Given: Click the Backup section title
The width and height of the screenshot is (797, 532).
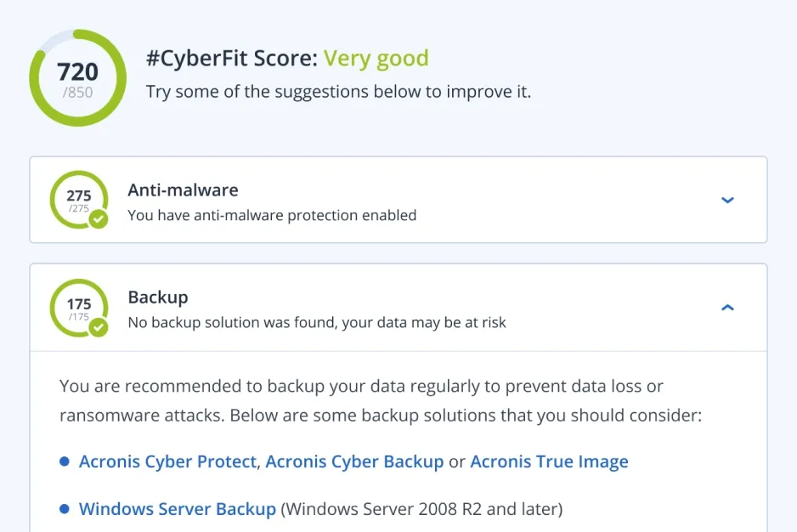Looking at the screenshot, I should point(158,297).
